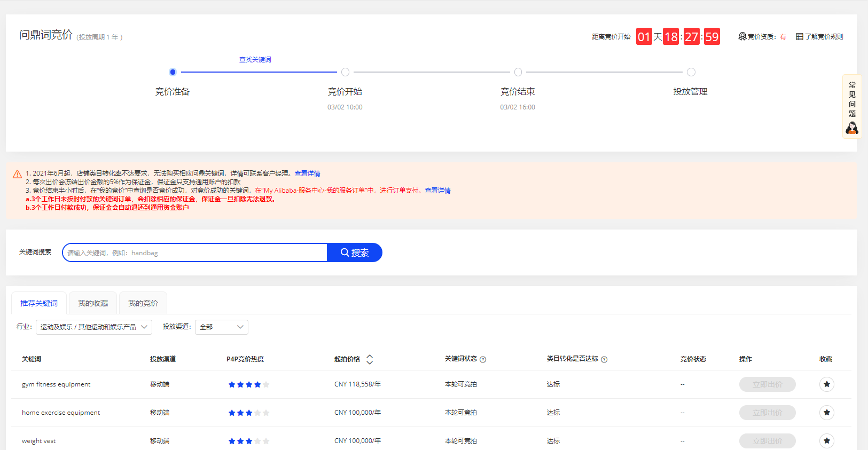Open the 常见问题 customer service widget
Screen dimensions: 868x450
tap(852, 107)
